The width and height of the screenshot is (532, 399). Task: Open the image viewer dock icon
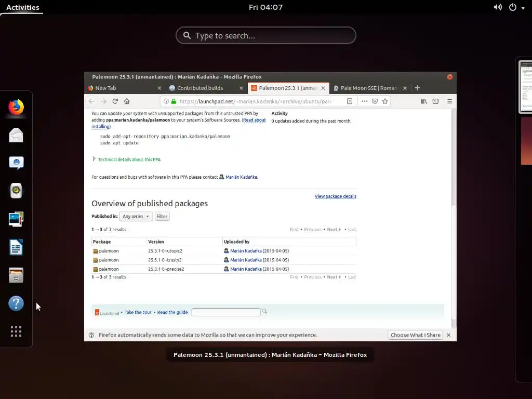click(16, 219)
